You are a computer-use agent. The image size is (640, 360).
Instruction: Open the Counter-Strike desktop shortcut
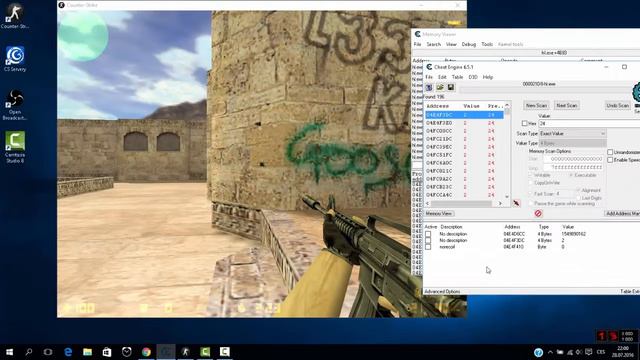point(15,16)
